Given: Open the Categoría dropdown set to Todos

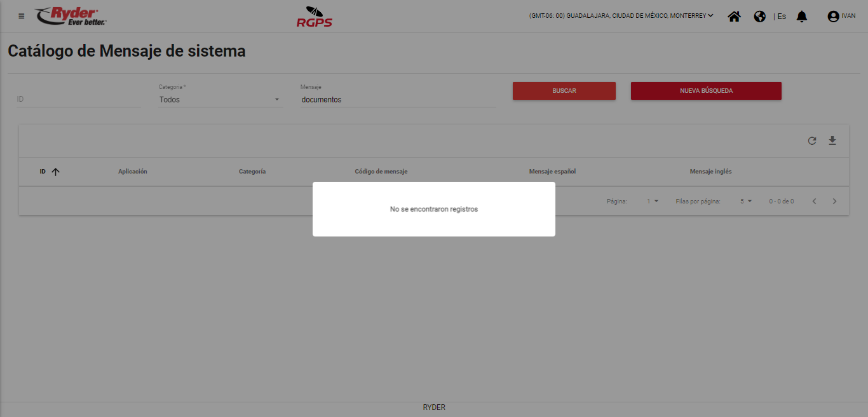Looking at the screenshot, I should tap(220, 100).
